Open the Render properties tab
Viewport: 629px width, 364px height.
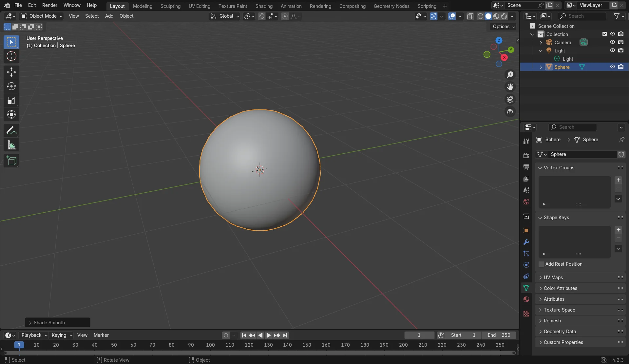526,156
